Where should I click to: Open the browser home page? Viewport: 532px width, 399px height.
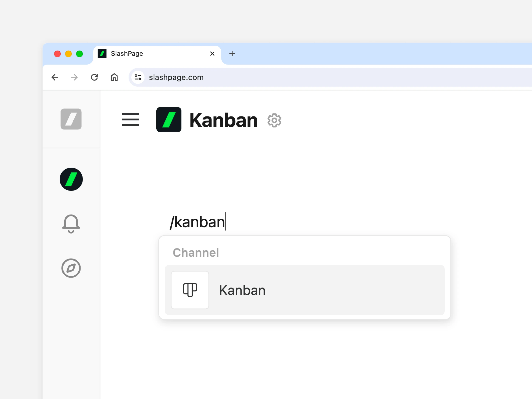point(114,77)
